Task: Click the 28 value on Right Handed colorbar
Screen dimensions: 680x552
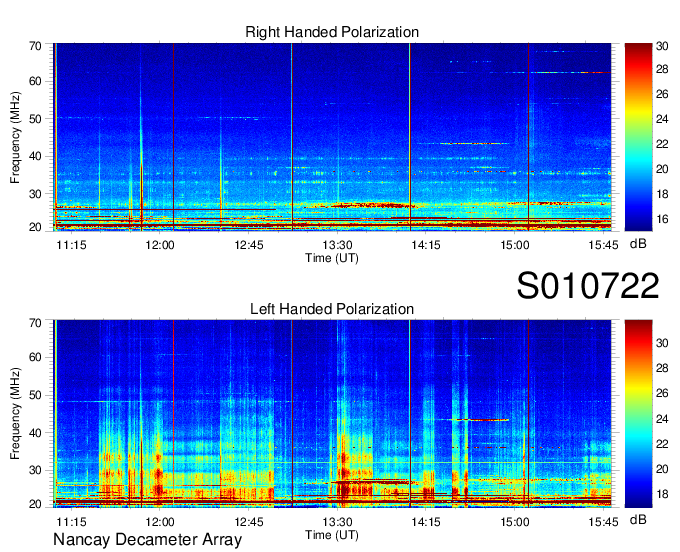Action: (662, 69)
